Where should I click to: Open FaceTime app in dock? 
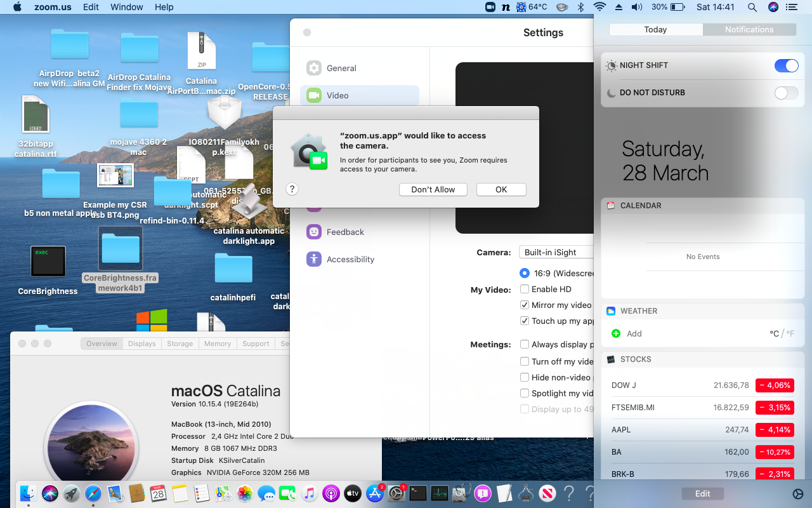(288, 493)
